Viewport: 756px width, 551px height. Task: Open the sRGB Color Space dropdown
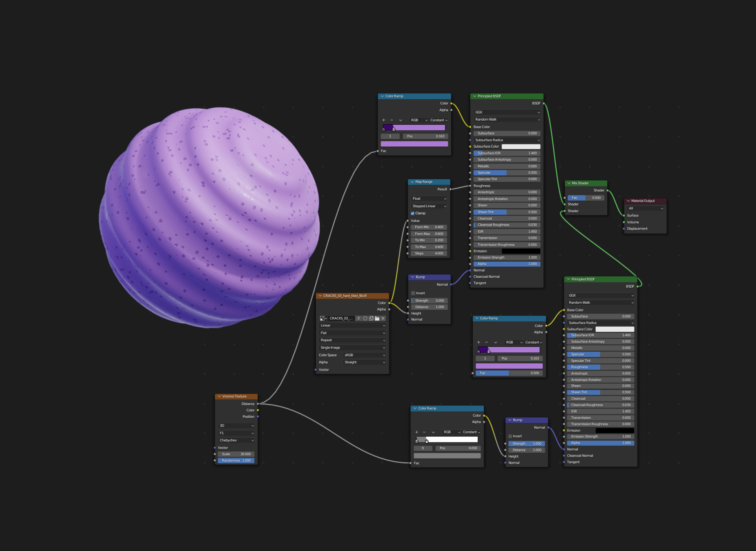tap(364, 355)
